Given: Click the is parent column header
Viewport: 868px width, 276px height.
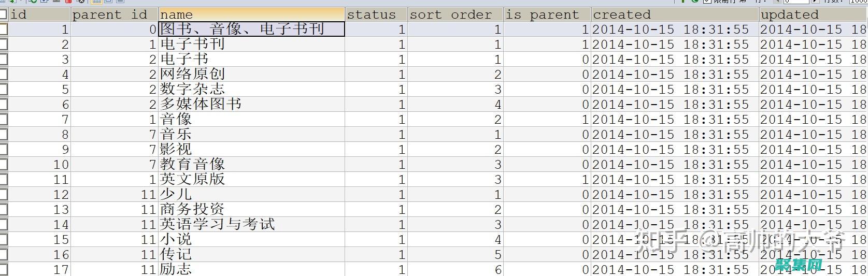Looking at the screenshot, I should click(x=547, y=14).
